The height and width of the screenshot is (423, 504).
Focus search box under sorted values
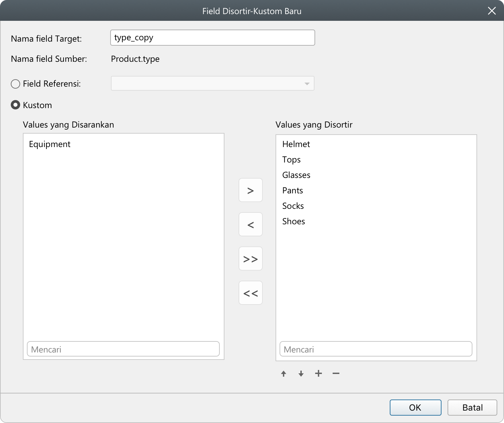pos(376,349)
